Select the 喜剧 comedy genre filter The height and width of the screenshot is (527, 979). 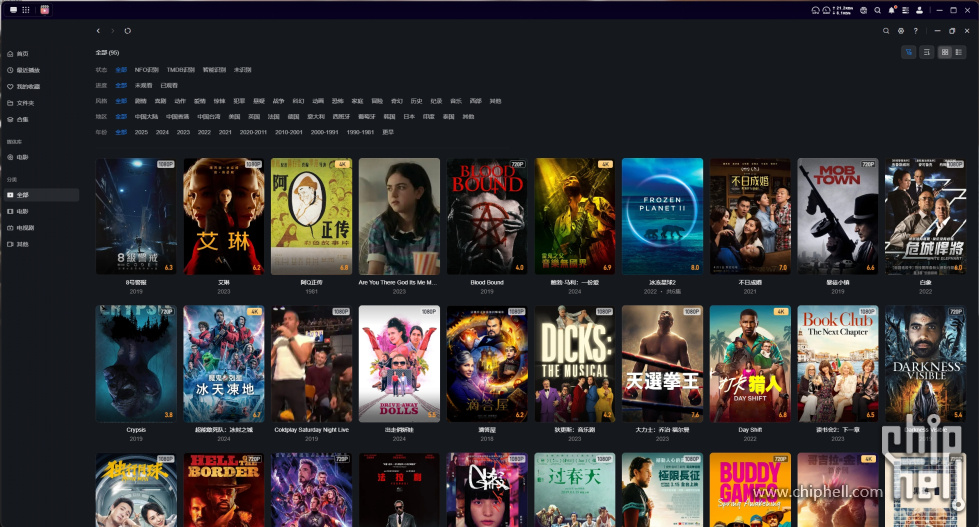click(160, 101)
